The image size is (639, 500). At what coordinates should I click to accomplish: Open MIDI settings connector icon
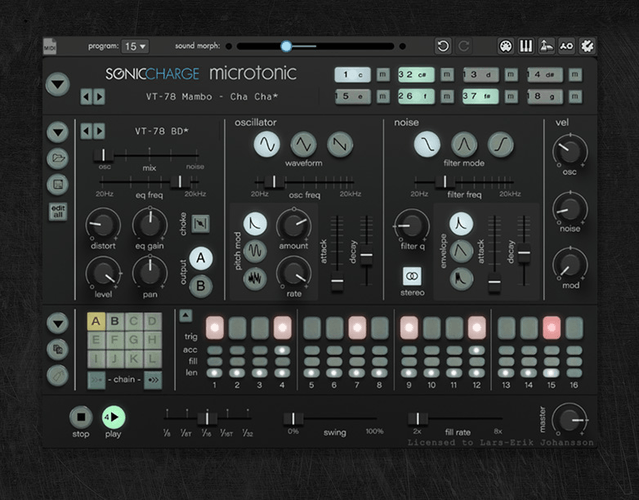point(506,46)
